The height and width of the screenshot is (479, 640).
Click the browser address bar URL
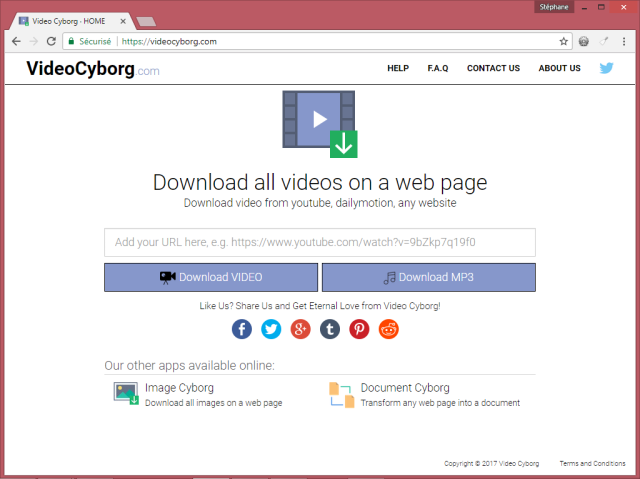[169, 41]
